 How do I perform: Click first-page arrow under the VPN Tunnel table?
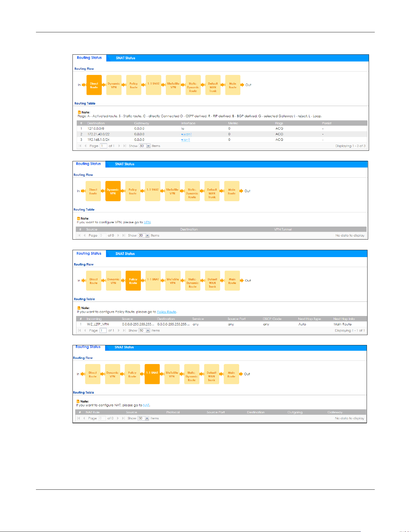click(79, 236)
